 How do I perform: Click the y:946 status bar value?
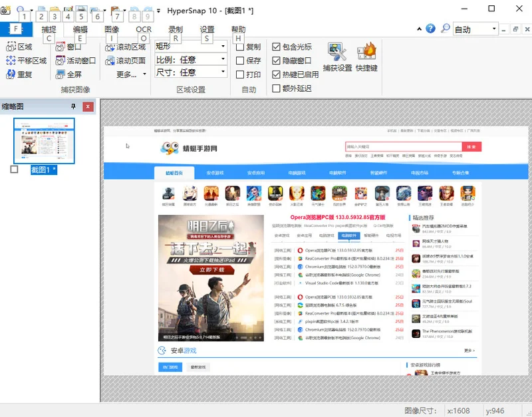tap(495, 410)
